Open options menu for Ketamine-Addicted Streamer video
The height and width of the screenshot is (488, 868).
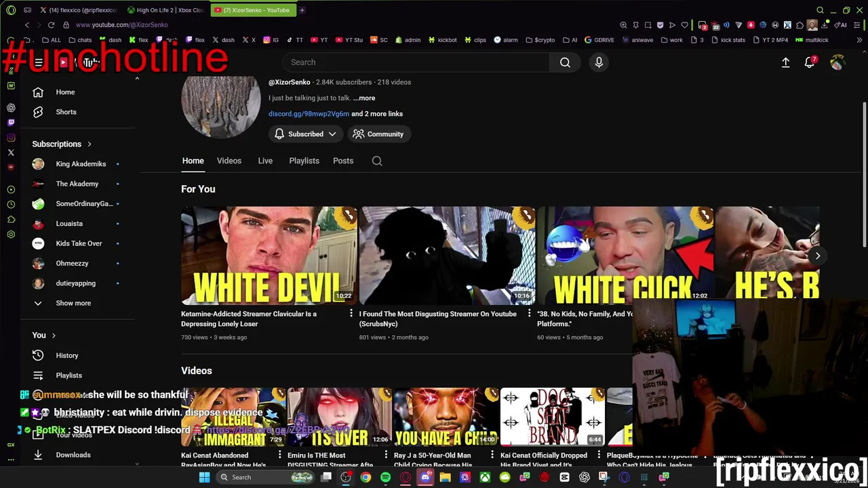(x=351, y=314)
